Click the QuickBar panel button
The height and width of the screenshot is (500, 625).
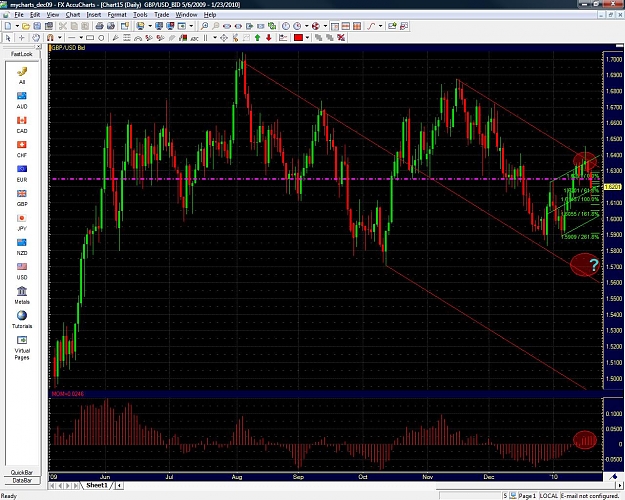coord(22,472)
